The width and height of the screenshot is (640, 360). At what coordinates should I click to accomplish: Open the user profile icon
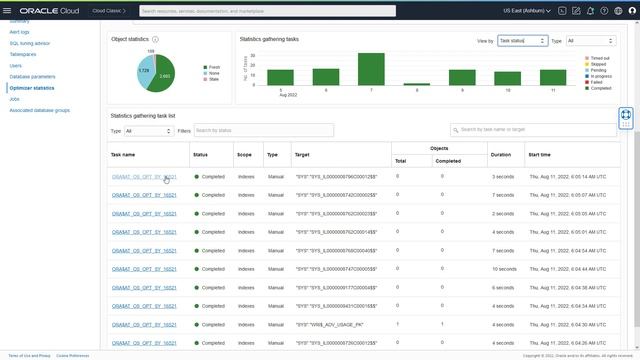click(632, 11)
